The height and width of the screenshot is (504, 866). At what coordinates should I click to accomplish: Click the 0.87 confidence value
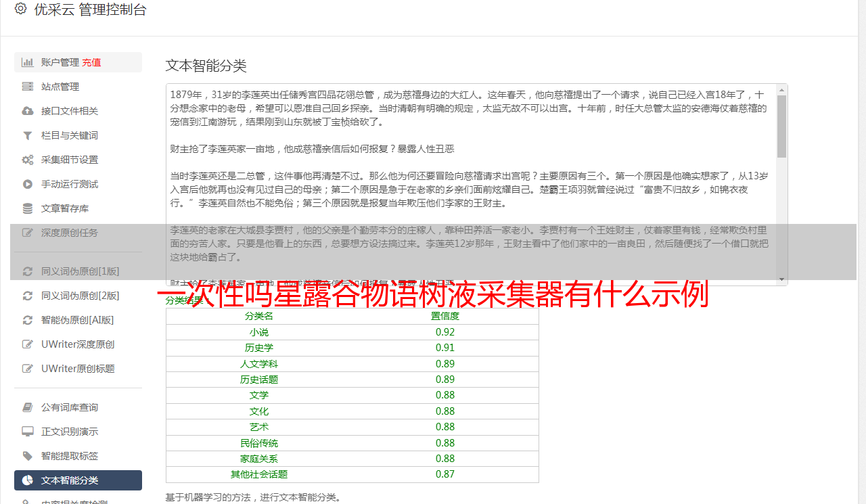click(445, 474)
